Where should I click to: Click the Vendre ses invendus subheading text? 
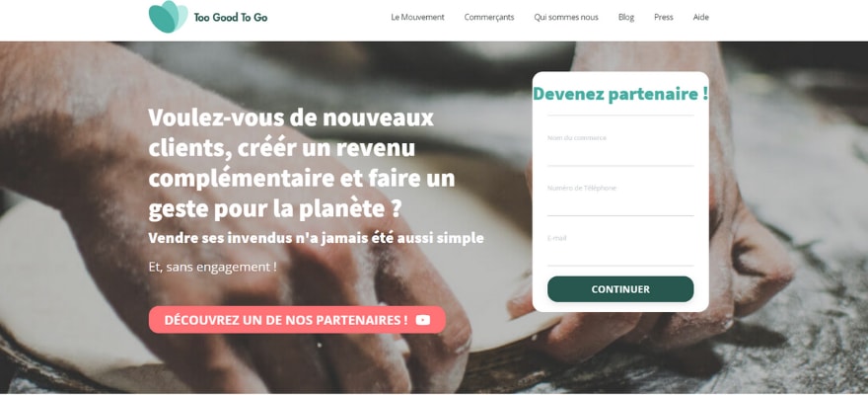316,238
